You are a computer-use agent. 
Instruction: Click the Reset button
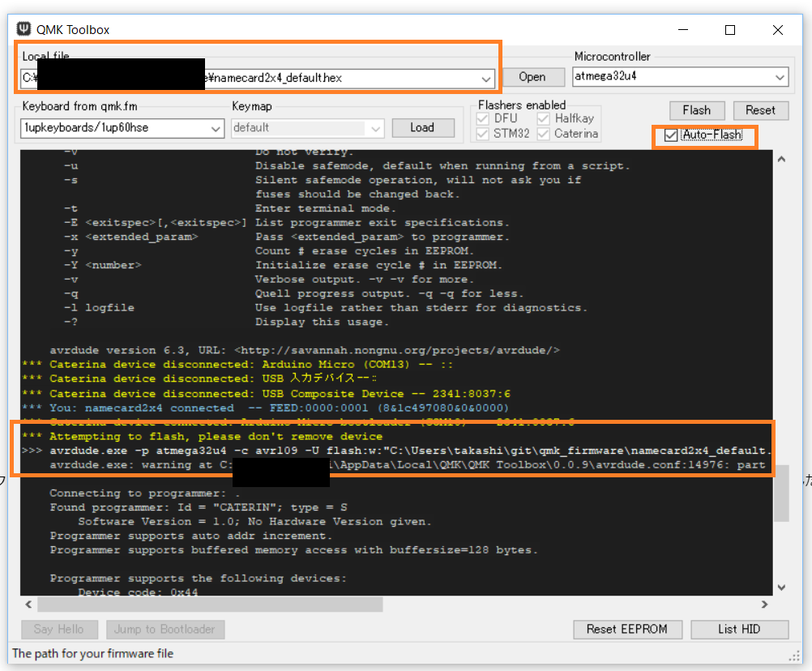[x=760, y=110]
